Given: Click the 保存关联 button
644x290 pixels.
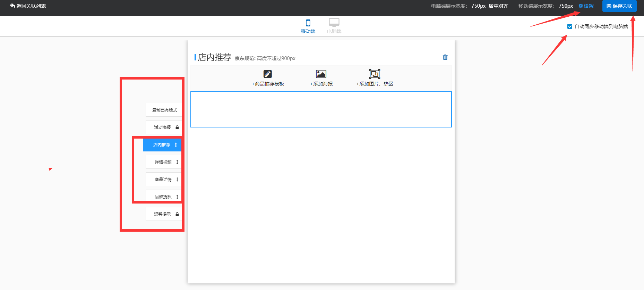Looking at the screenshot, I should [x=619, y=6].
